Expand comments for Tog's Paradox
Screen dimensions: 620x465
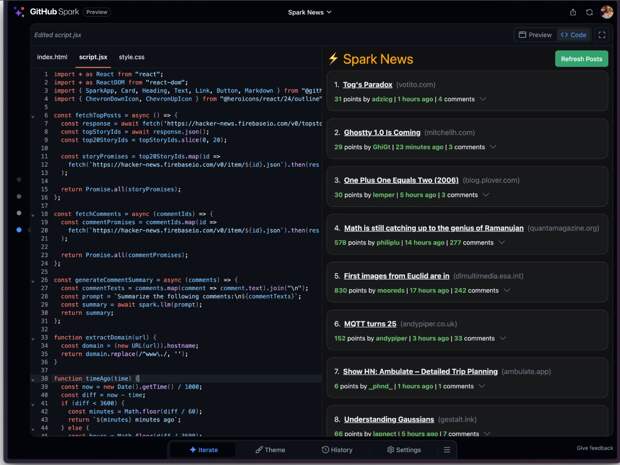coord(483,99)
